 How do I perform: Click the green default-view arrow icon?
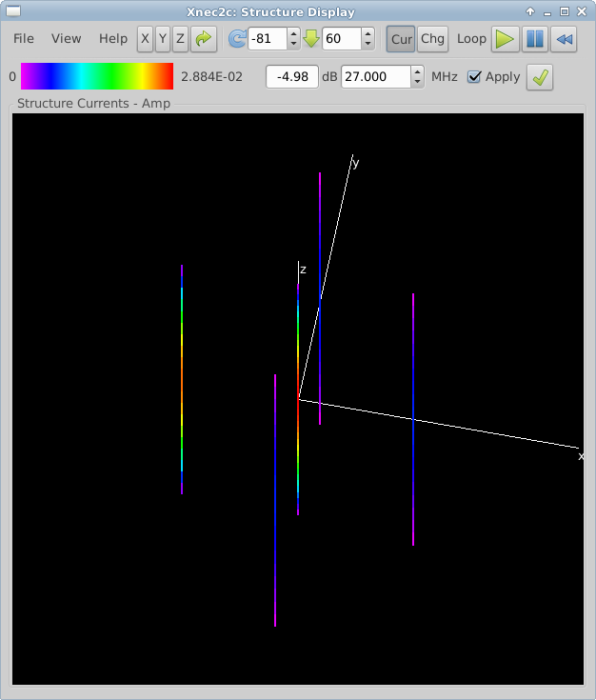click(x=204, y=39)
